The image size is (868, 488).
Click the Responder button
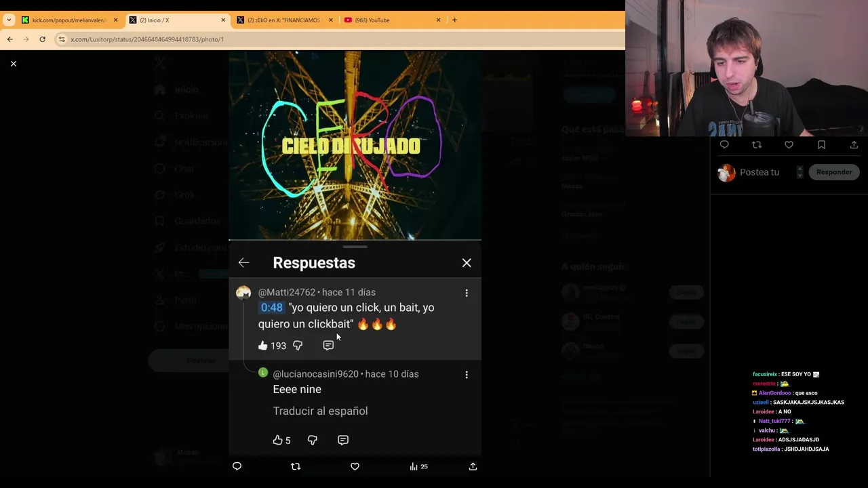834,172
